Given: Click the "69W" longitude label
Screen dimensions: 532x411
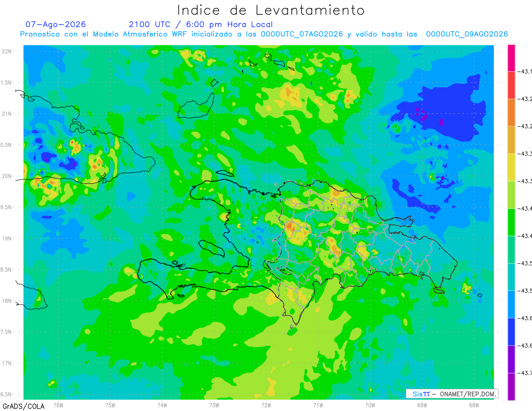Looking at the screenshot, I should 422,405.
